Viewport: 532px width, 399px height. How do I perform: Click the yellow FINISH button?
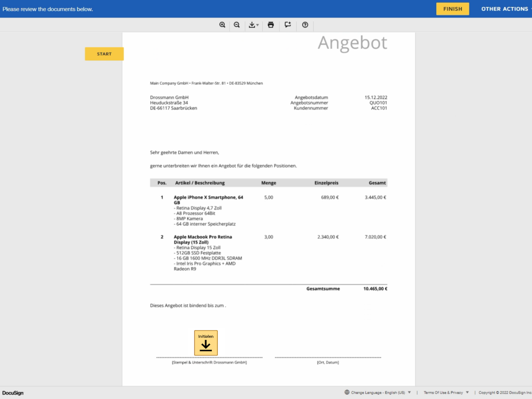point(453,9)
